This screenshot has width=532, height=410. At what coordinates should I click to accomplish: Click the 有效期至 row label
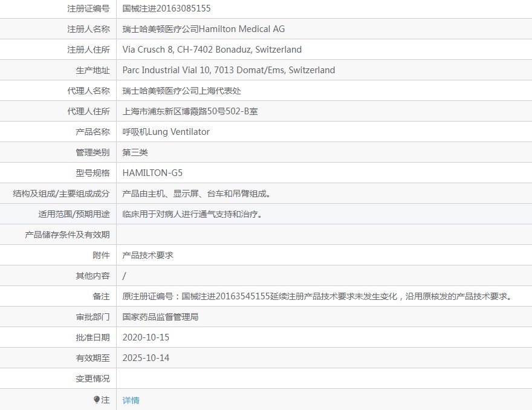pyautogui.click(x=92, y=358)
